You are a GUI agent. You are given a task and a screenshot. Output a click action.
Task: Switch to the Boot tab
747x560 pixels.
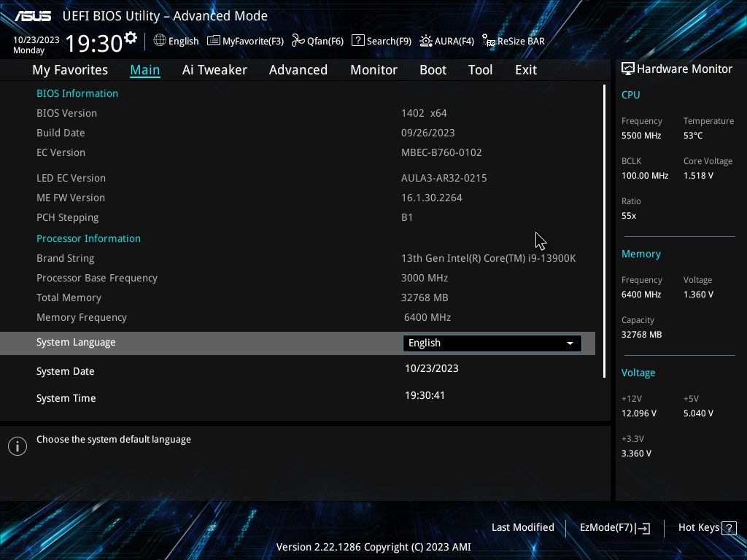coord(433,70)
